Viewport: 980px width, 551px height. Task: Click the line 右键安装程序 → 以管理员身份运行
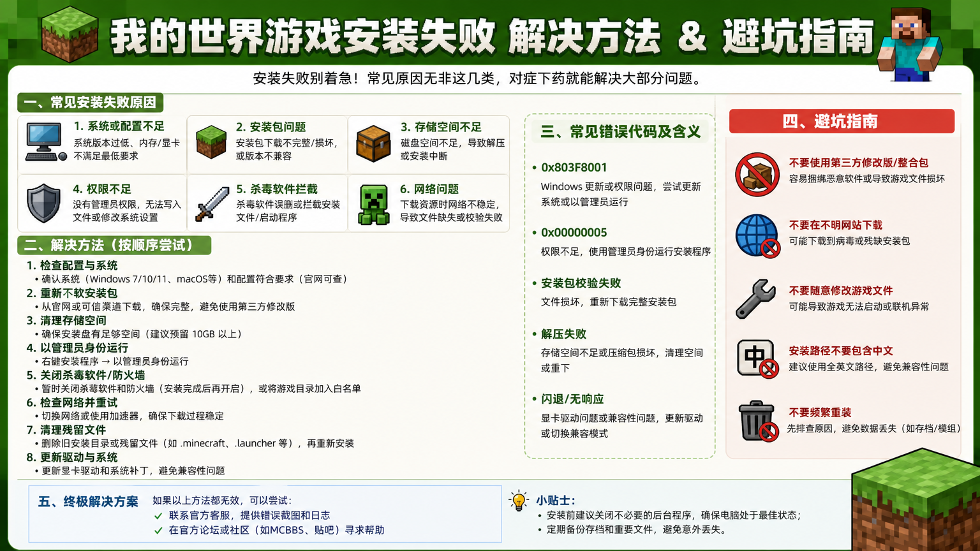pyautogui.click(x=115, y=361)
